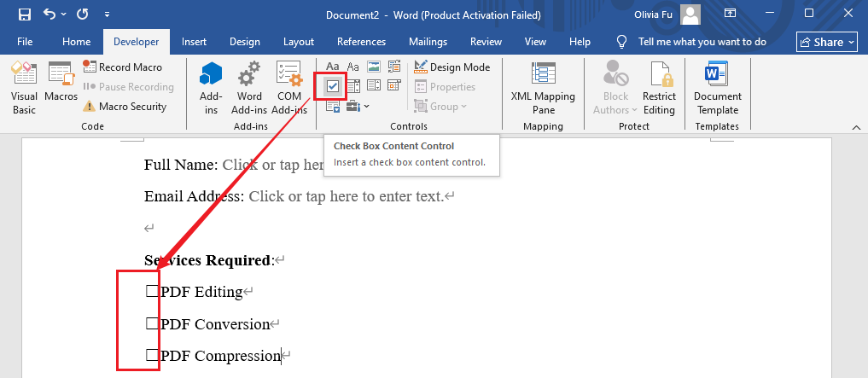The height and width of the screenshot is (378, 868).
Task: Open Document Template dialog
Action: point(716,87)
